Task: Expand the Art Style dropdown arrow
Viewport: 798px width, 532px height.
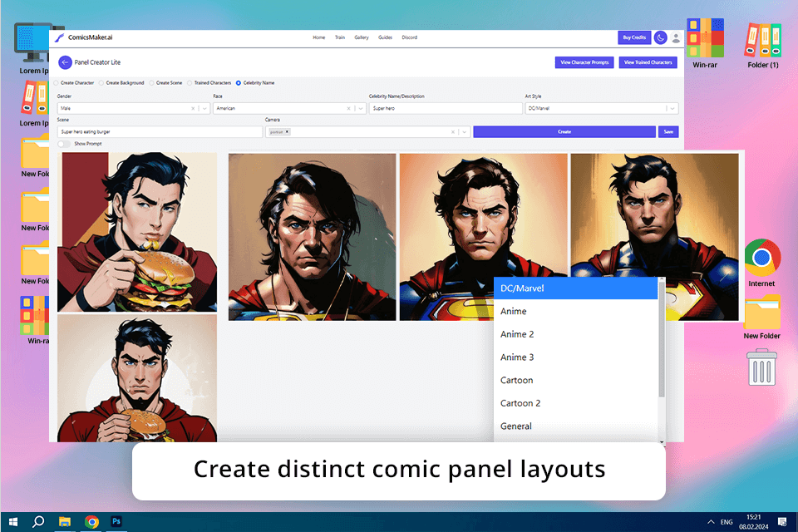Action: pos(672,108)
